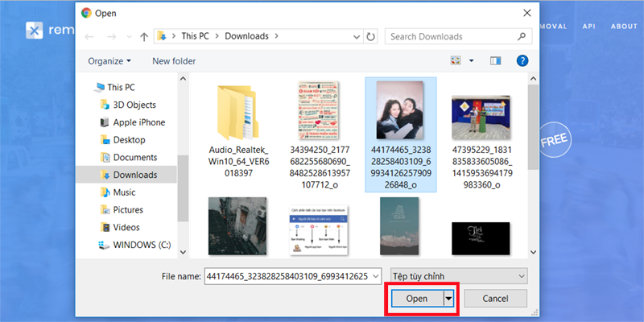This screenshot has width=644, height=322.
Task: Click navigation pane scroll up arrow
Action: point(184,78)
